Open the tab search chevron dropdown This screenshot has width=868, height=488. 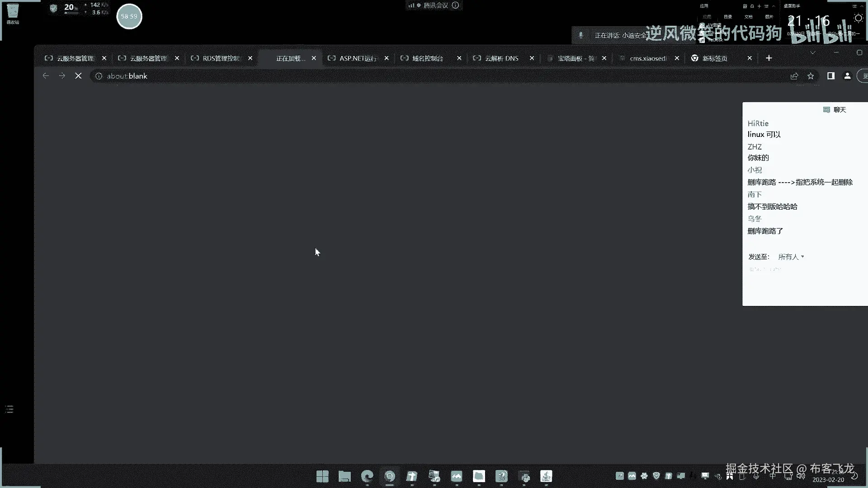812,53
